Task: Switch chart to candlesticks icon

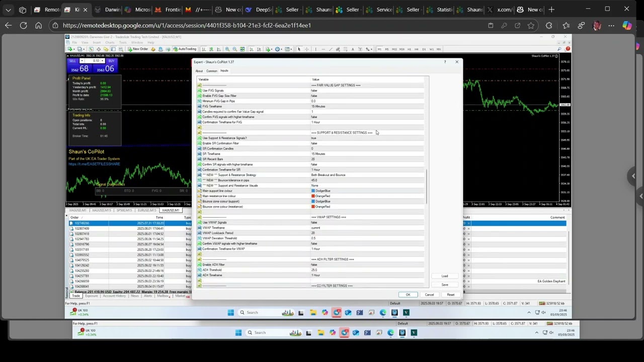Action: 211,49
